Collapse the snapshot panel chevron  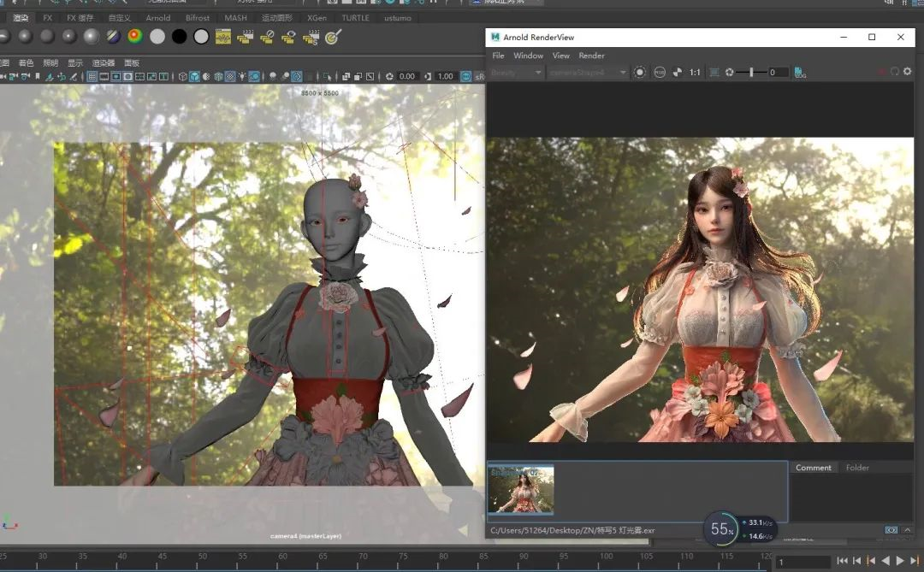coord(908,530)
